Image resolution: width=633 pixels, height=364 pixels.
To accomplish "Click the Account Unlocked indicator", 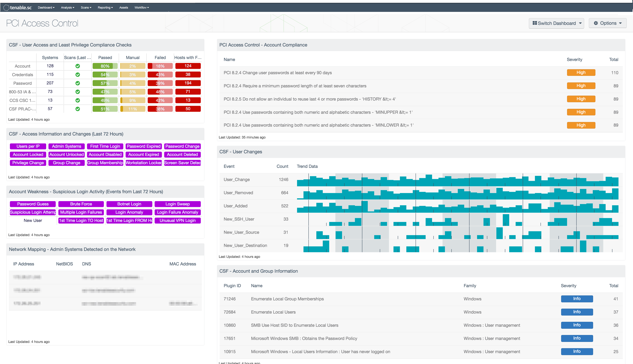I will click(x=66, y=154).
